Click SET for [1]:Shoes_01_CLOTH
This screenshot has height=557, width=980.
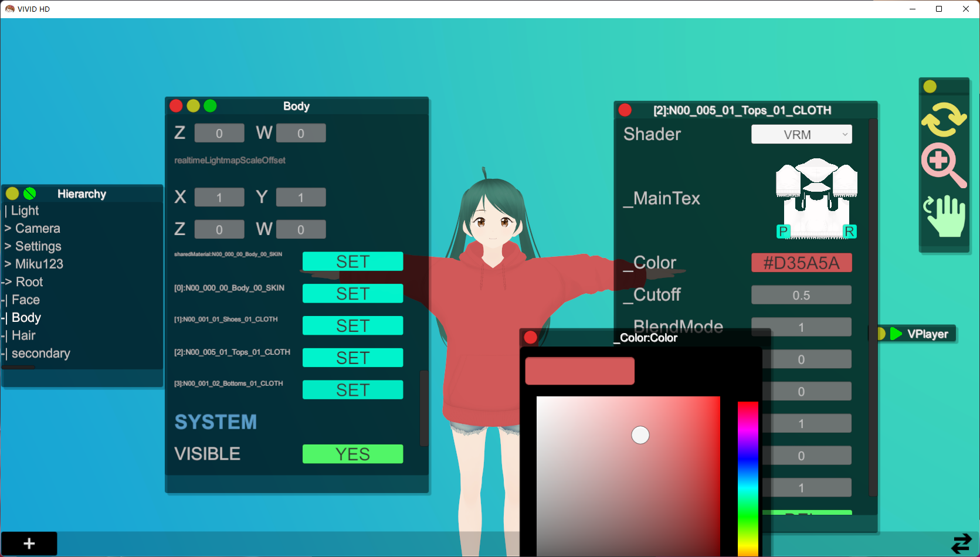[353, 325]
